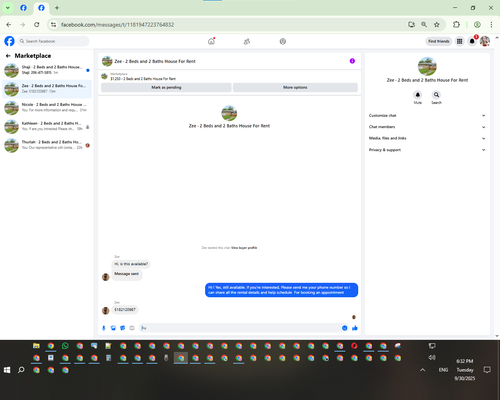
Task: Click the Mark as pending button
Action: 166,87
